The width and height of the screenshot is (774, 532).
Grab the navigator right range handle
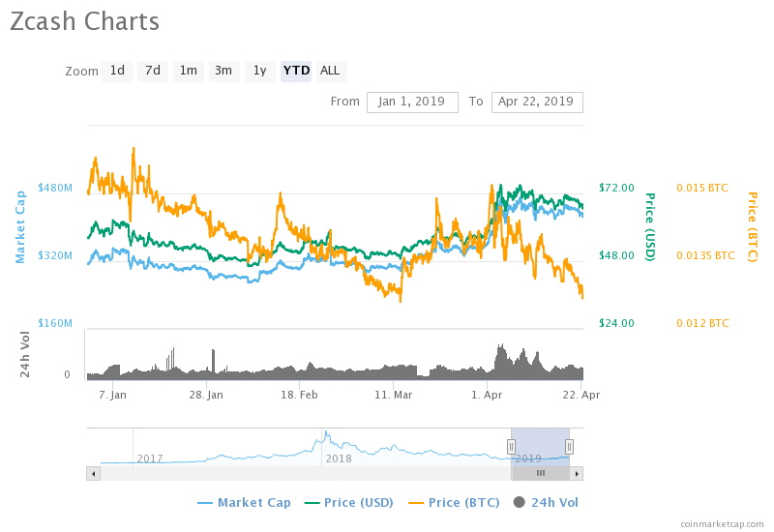[569, 447]
